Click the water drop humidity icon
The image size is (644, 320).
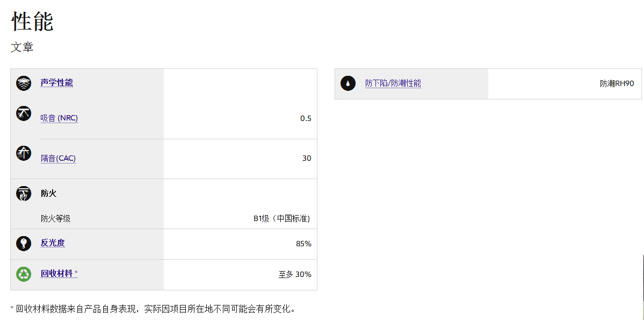[348, 83]
